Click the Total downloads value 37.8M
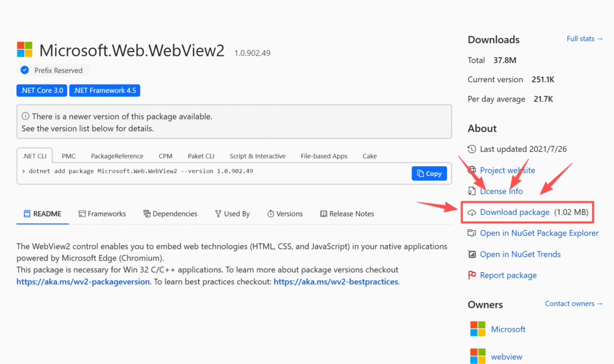The height and width of the screenshot is (364, 614). click(x=505, y=61)
